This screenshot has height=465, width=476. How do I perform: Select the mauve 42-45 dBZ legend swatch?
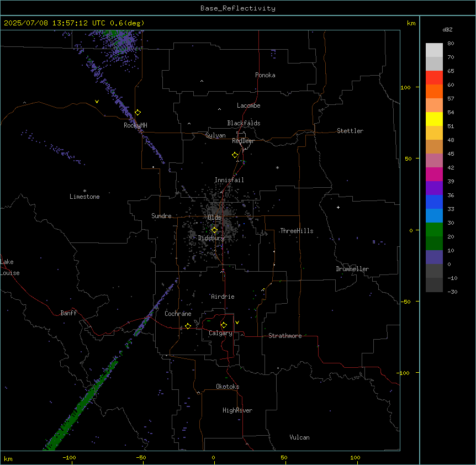point(434,160)
